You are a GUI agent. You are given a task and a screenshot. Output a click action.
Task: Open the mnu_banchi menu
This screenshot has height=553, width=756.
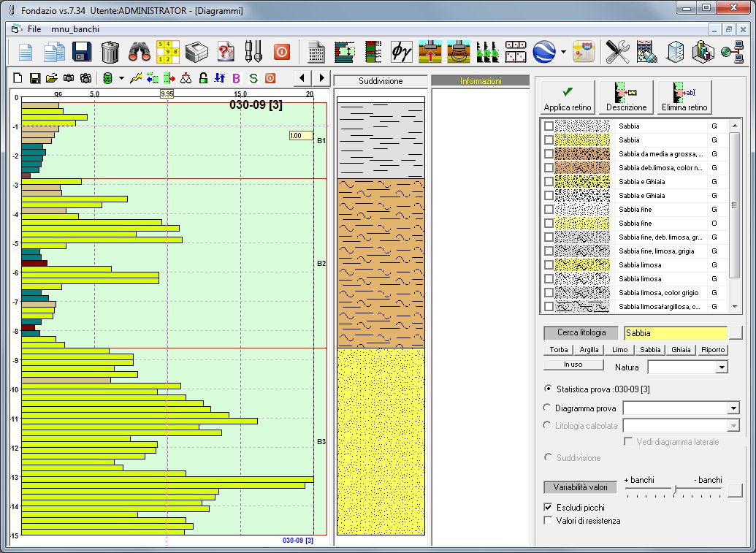pyautogui.click(x=75, y=29)
